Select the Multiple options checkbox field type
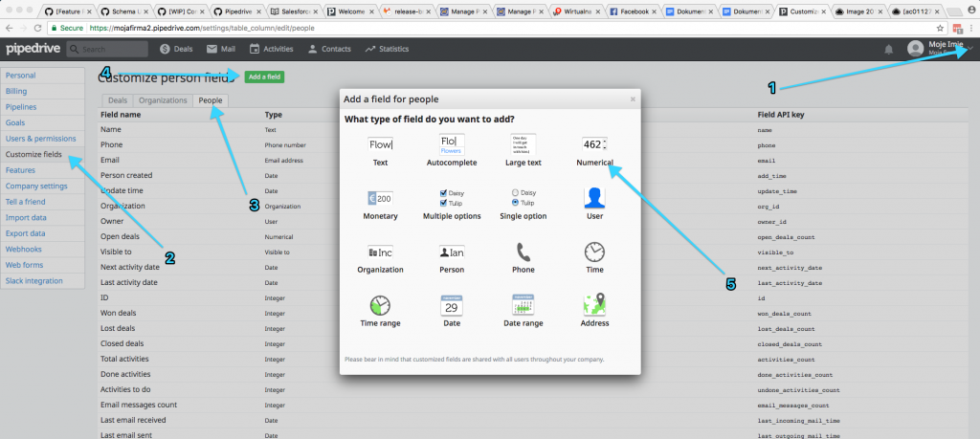Screen dimensions: 980x439 pos(452,198)
